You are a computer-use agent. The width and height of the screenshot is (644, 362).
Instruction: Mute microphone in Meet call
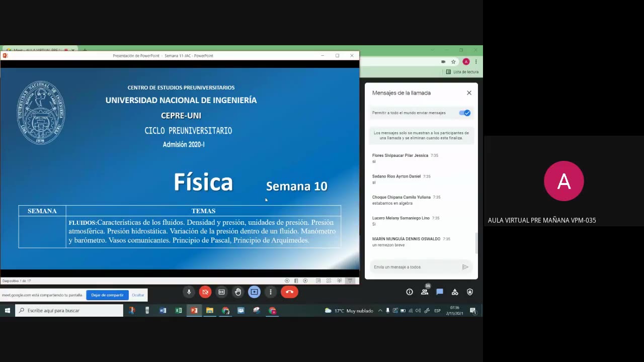click(189, 292)
